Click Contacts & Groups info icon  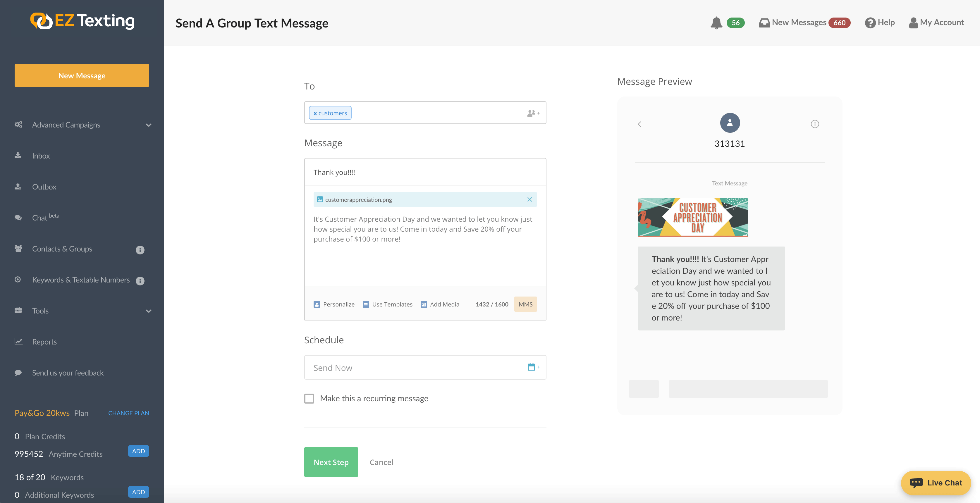140,250
